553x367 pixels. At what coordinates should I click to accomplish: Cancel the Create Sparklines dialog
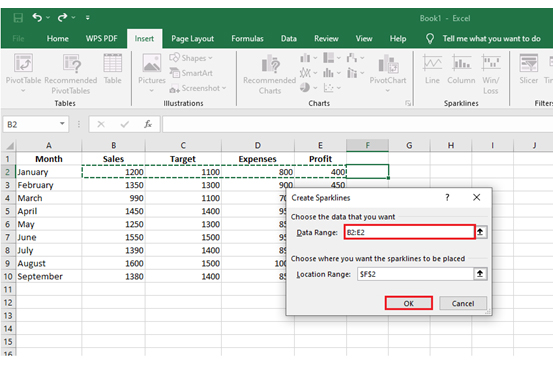(x=463, y=303)
